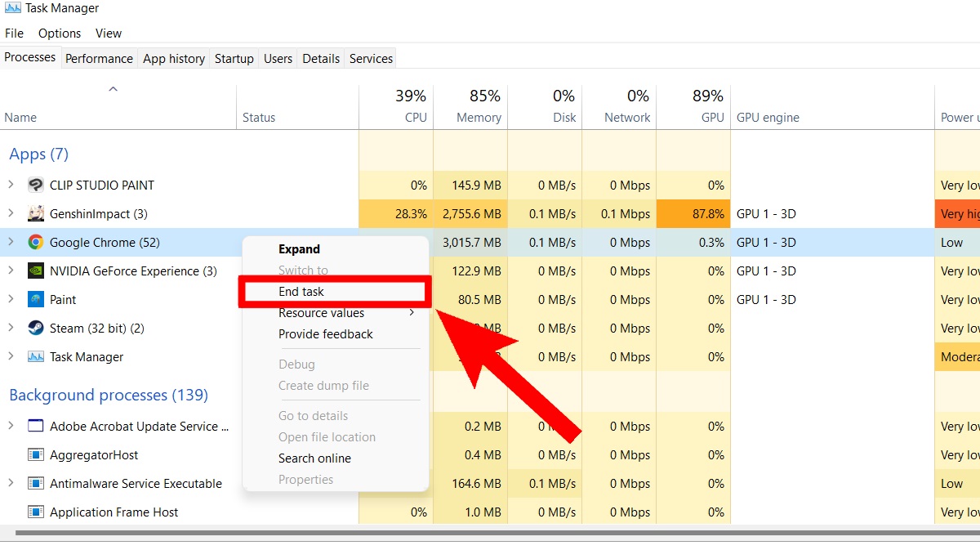Select the Processes tab
The width and height of the screenshot is (980, 559).
click(x=30, y=57)
